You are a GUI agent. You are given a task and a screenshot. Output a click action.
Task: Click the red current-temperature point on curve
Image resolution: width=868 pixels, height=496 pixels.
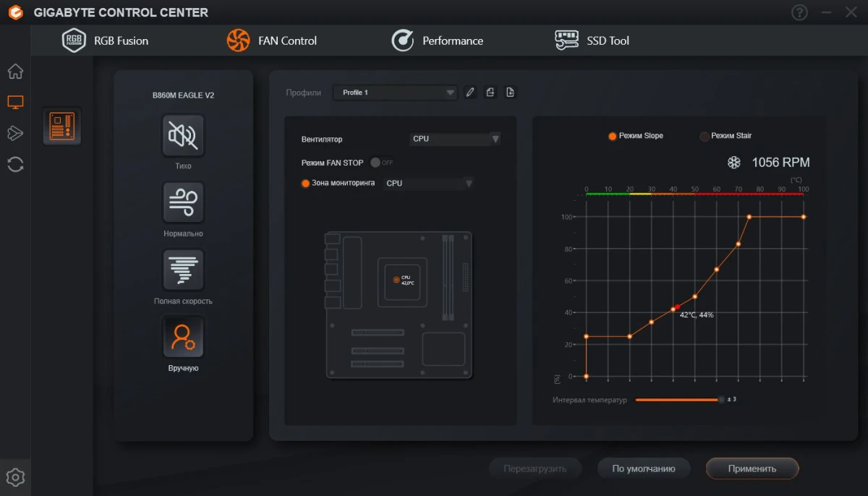click(x=678, y=307)
